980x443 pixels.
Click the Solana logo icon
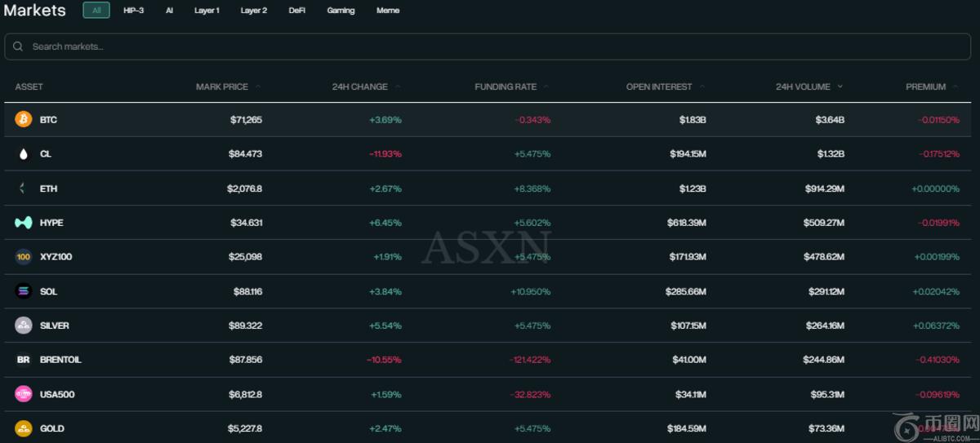(24, 291)
